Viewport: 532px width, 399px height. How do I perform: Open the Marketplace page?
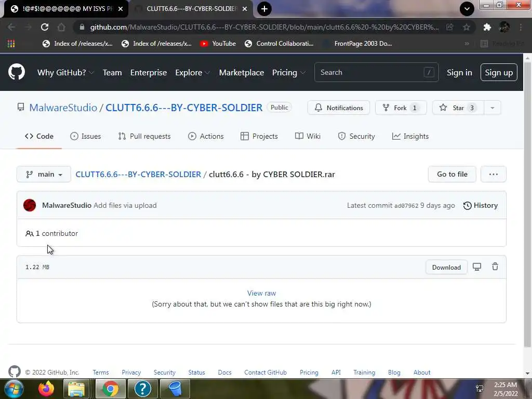tap(241, 73)
